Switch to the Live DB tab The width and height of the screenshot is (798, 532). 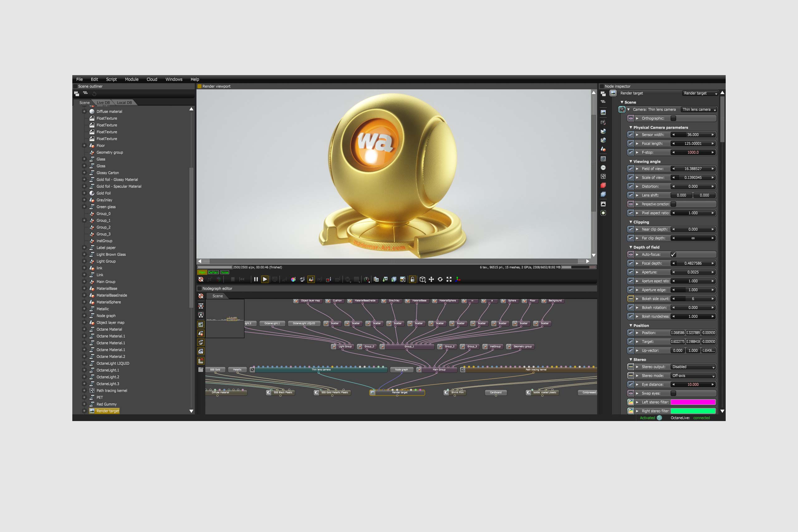(x=103, y=103)
